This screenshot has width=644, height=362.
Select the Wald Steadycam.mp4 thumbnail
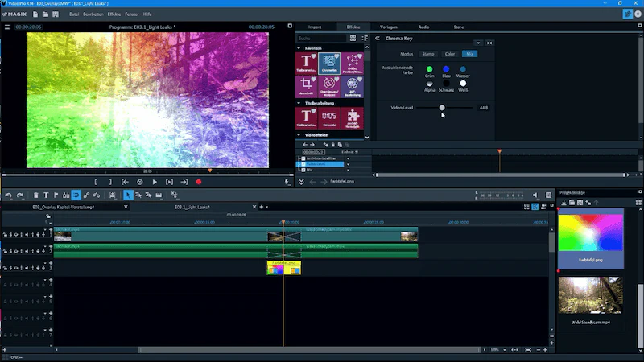pos(591,295)
